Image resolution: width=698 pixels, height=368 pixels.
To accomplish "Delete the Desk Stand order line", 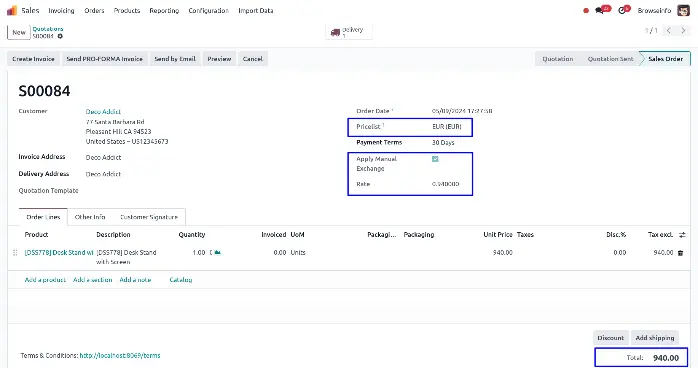I will 680,253.
